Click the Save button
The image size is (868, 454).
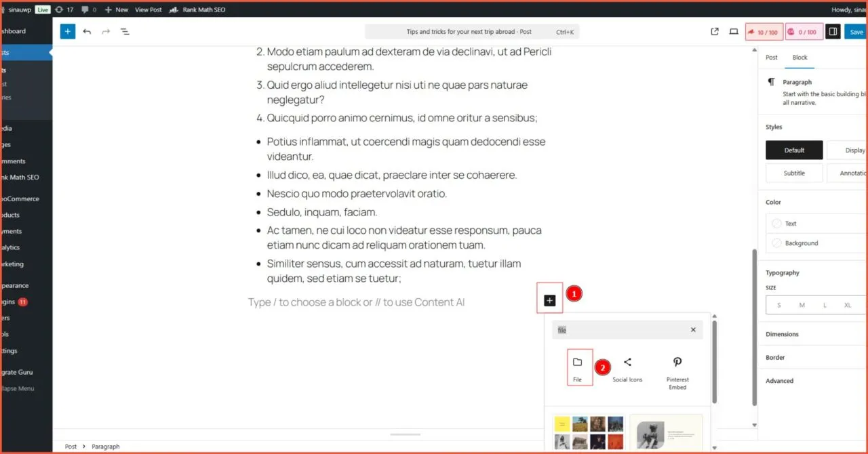[856, 31]
